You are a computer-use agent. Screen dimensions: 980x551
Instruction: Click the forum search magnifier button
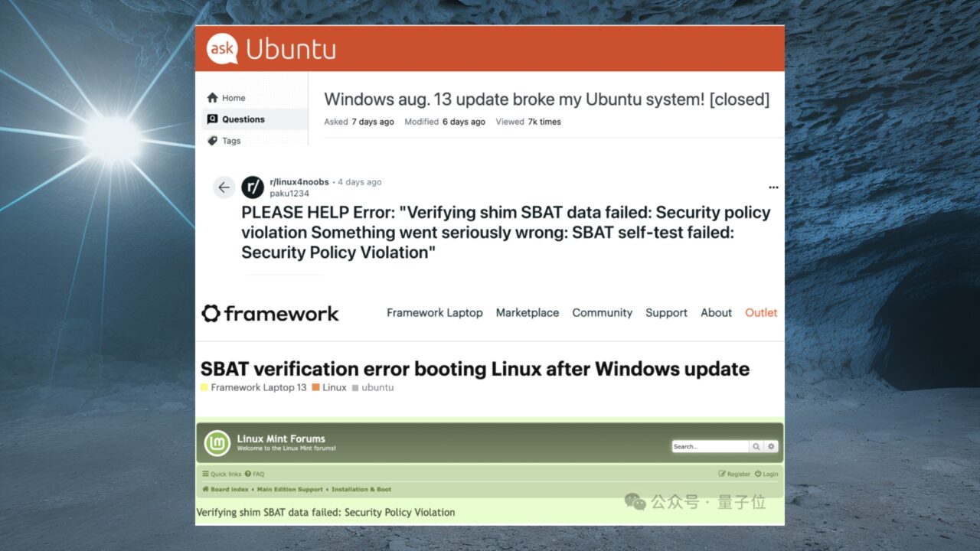pyautogui.click(x=756, y=446)
